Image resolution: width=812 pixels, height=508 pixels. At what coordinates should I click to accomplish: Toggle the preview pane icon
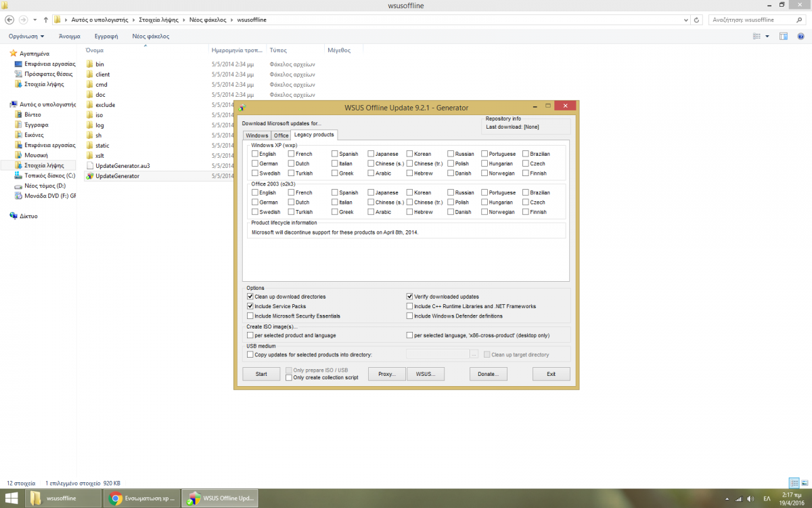pyautogui.click(x=784, y=36)
